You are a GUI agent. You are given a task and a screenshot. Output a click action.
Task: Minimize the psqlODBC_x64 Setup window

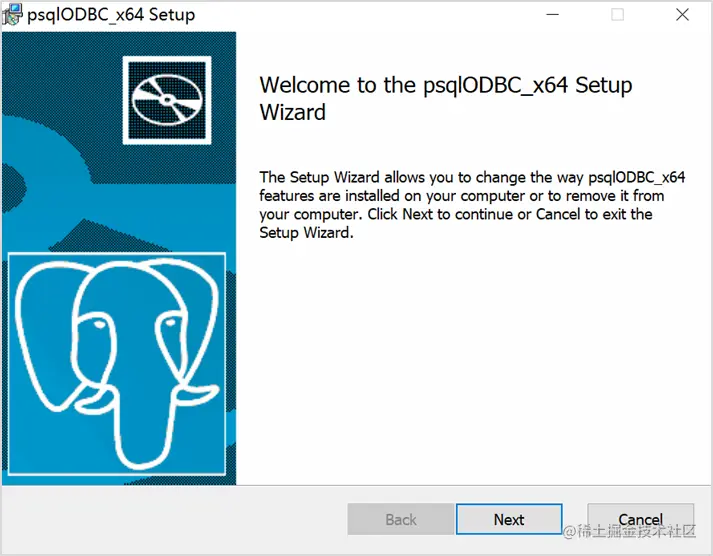point(552,15)
